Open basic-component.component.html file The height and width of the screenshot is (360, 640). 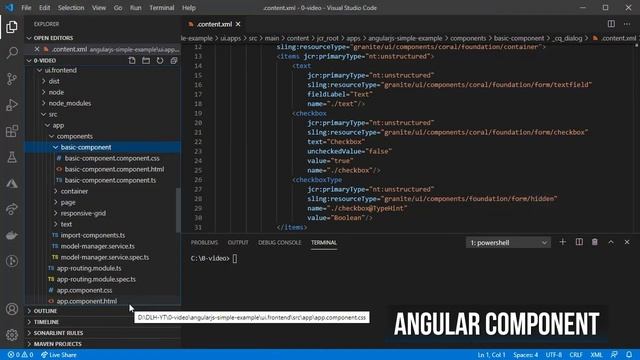tap(114, 169)
